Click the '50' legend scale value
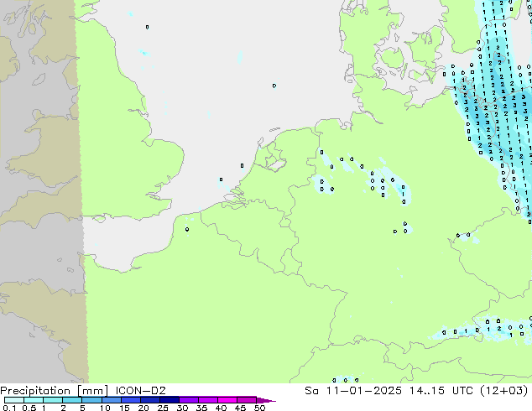Image resolution: width=532 pixels, height=411 pixels. coord(259,408)
